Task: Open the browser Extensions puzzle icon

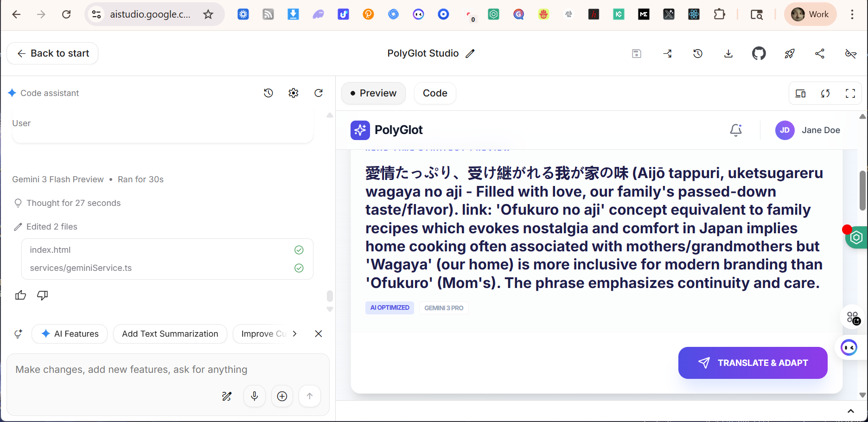Action: point(719,14)
